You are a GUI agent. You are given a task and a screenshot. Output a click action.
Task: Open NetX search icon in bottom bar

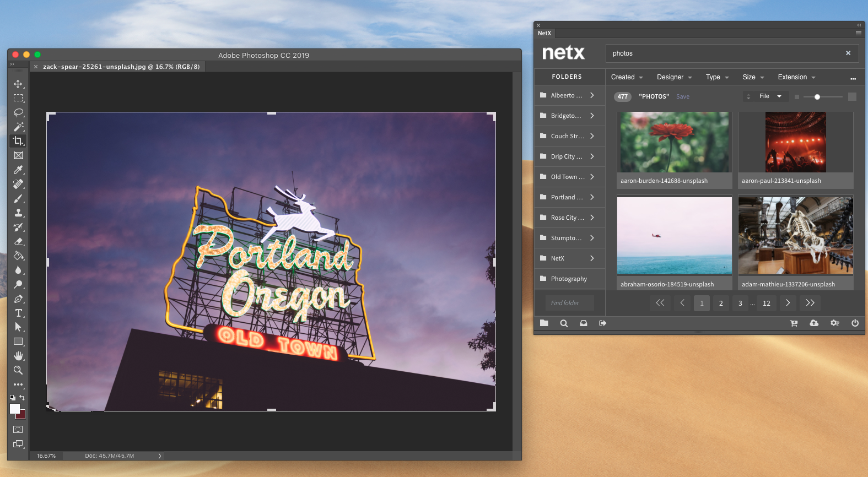[564, 323]
